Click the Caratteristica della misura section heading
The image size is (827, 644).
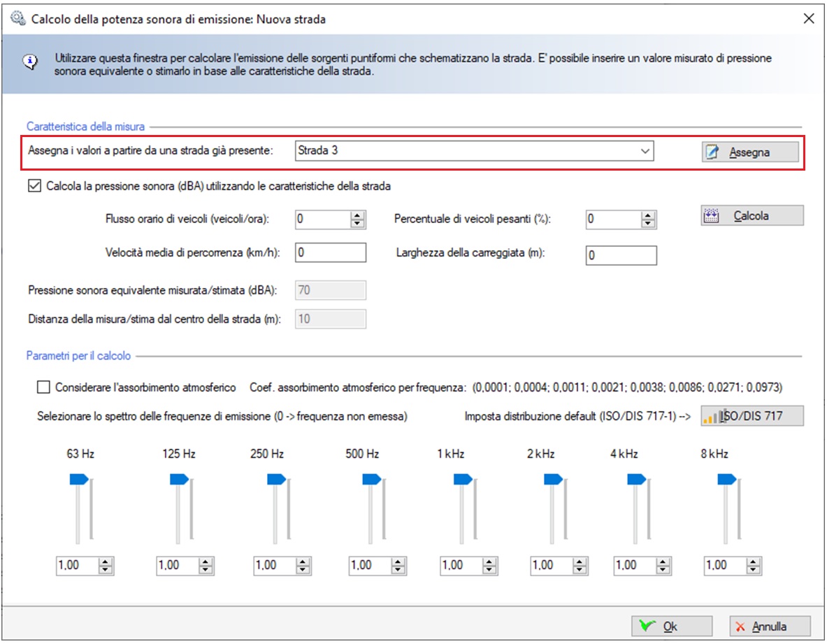(x=85, y=127)
